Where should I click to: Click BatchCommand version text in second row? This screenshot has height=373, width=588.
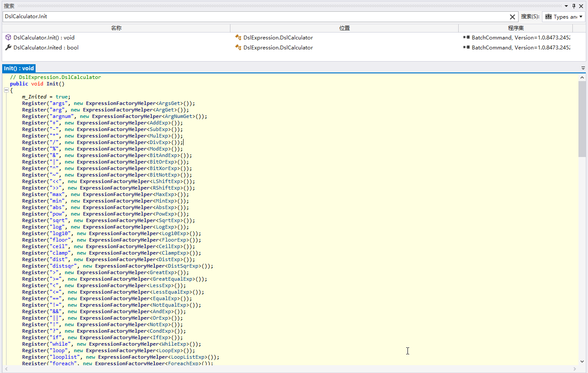pos(521,48)
